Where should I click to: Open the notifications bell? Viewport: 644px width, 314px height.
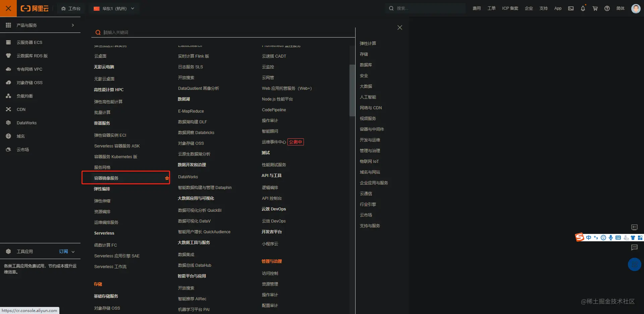coord(583,8)
